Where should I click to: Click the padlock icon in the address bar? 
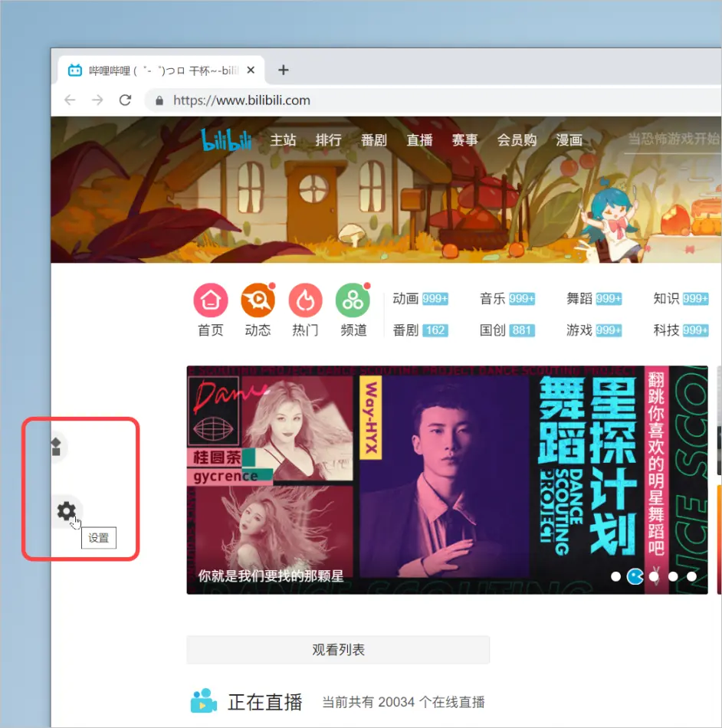159,100
